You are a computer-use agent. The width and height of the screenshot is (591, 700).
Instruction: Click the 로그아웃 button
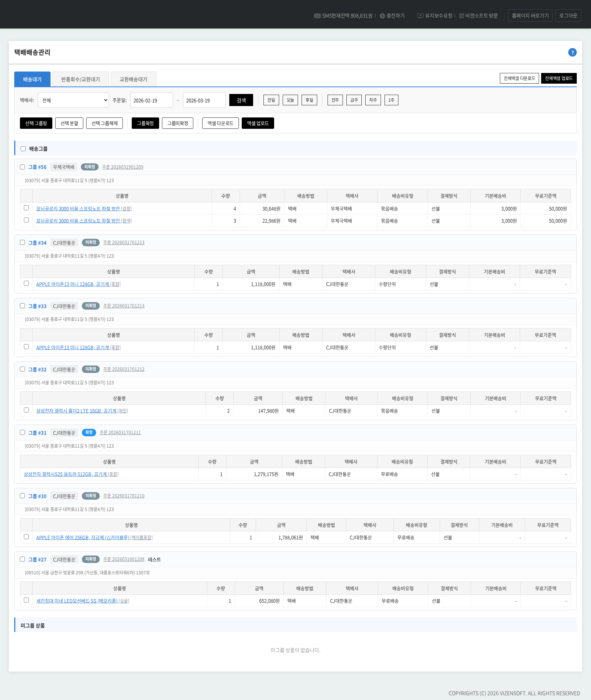tap(568, 16)
